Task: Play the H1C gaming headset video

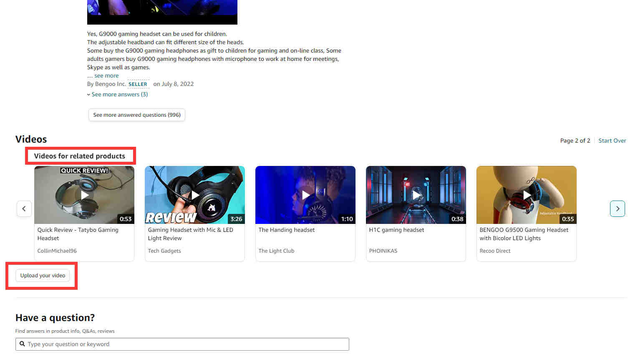Action: [416, 195]
